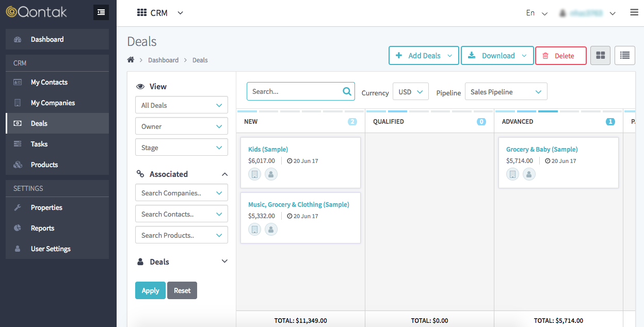
Task: Open Dashboard from the sidebar
Action: [x=57, y=39]
